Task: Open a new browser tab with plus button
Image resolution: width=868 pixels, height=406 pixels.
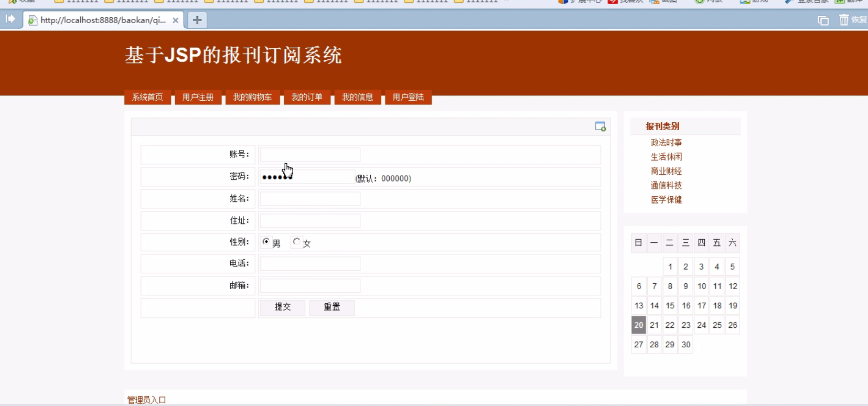Action: pos(197,20)
